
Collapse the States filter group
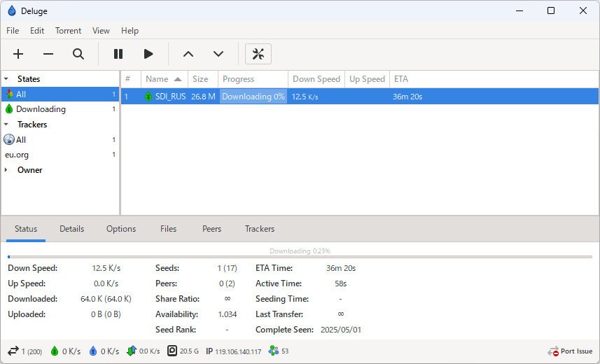[6, 79]
